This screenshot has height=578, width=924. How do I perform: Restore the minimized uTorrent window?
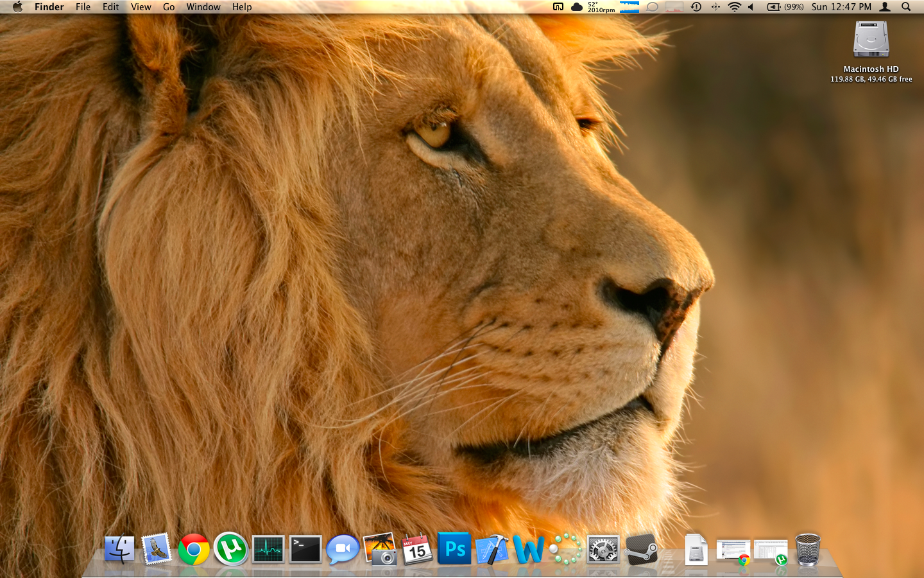(x=771, y=552)
